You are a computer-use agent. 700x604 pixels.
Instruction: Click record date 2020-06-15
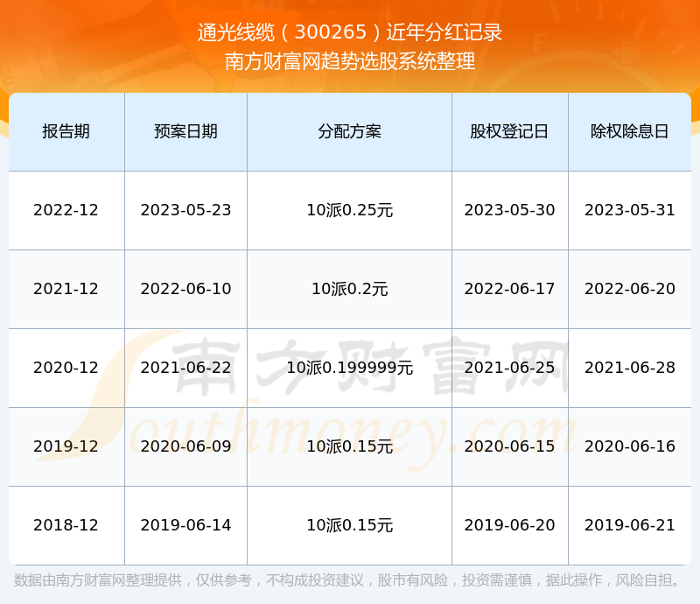(509, 446)
